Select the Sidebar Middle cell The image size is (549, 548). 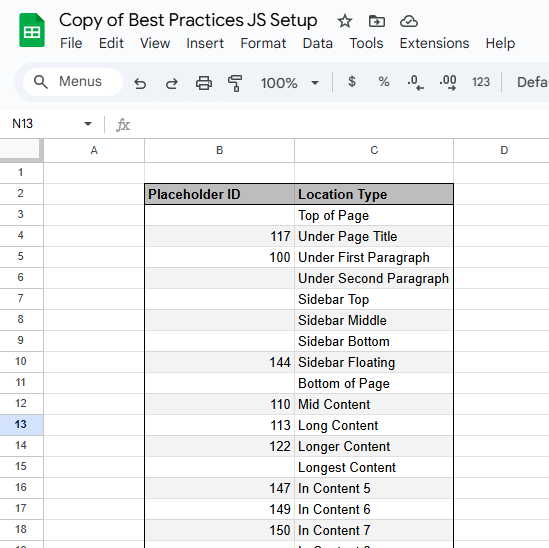(x=374, y=320)
